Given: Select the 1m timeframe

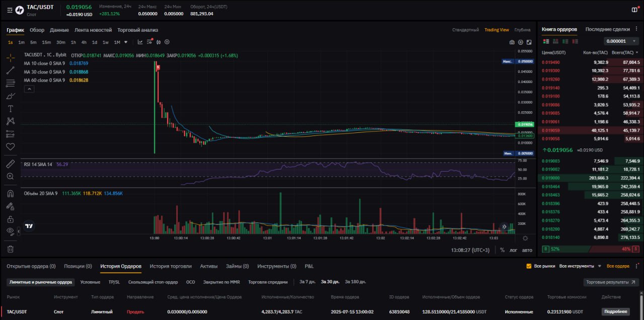Looking at the screenshot, I should (x=21, y=42).
